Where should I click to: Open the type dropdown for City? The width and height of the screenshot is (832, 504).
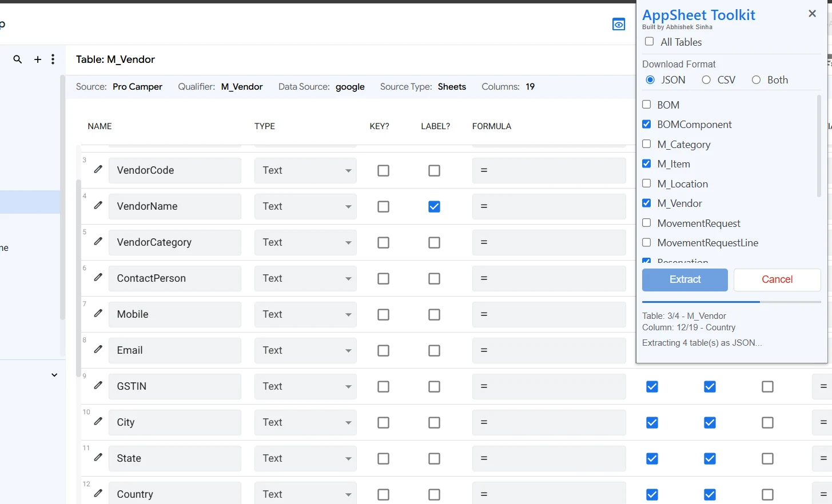coord(305,422)
